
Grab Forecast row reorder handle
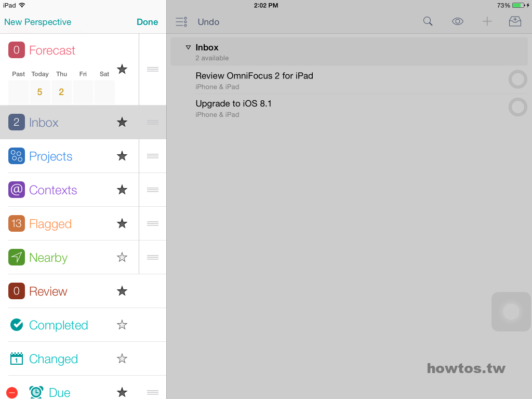[153, 69]
